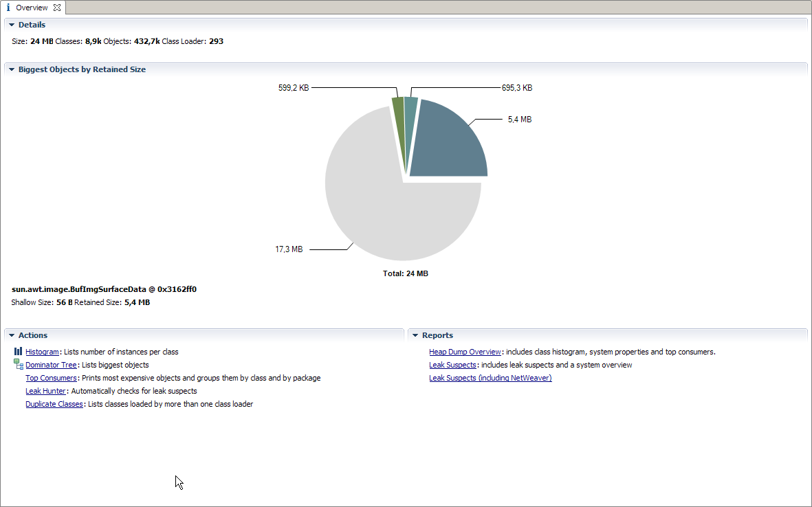Collapse the Biggest Objects by Retained Size section
The width and height of the screenshot is (812, 507).
tap(12, 69)
